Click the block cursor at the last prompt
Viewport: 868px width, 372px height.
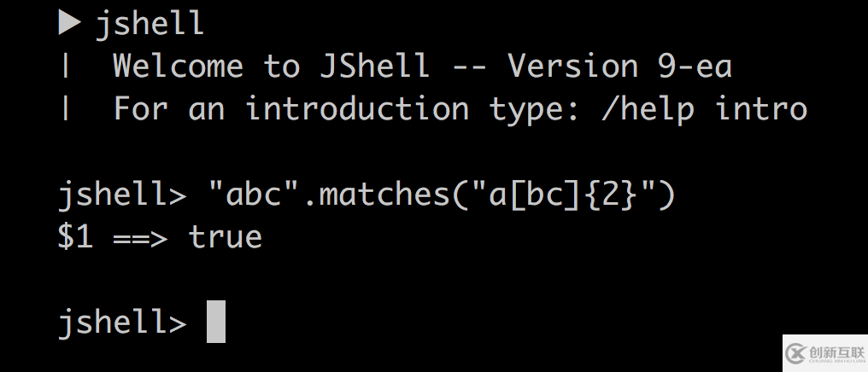click(x=216, y=322)
